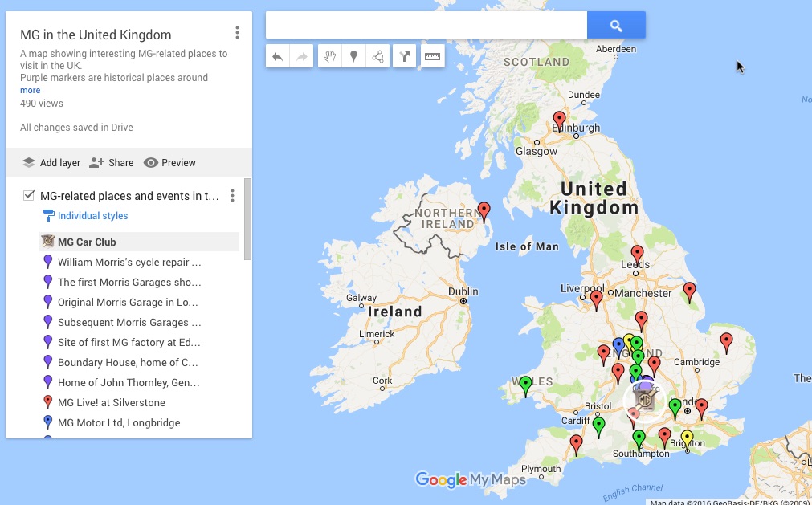Click the undo arrow in the map toolbar

point(278,56)
